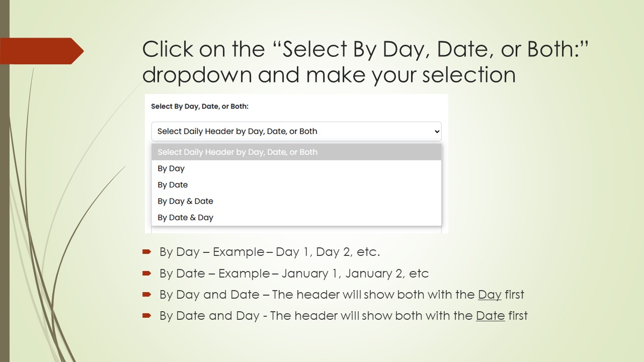Image resolution: width=644 pixels, height=362 pixels.
Task: Click bullet arrow beside "By Date – Example"
Action: click(146, 273)
